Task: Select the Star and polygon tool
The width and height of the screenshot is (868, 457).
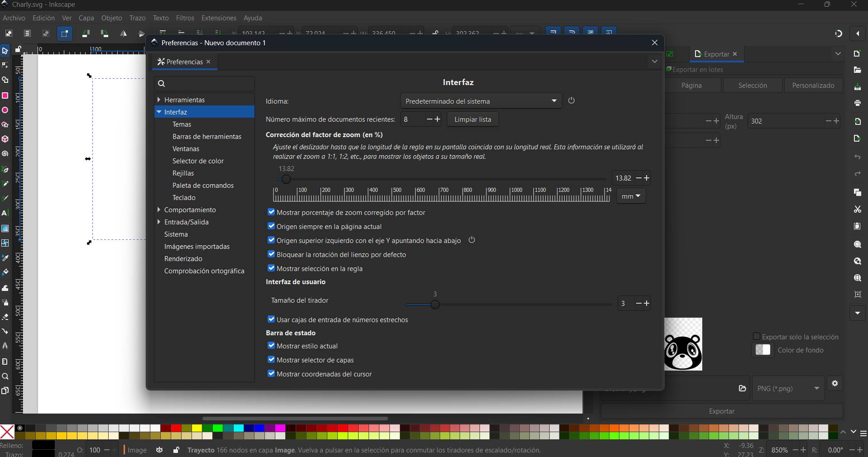Action: coord(5,124)
